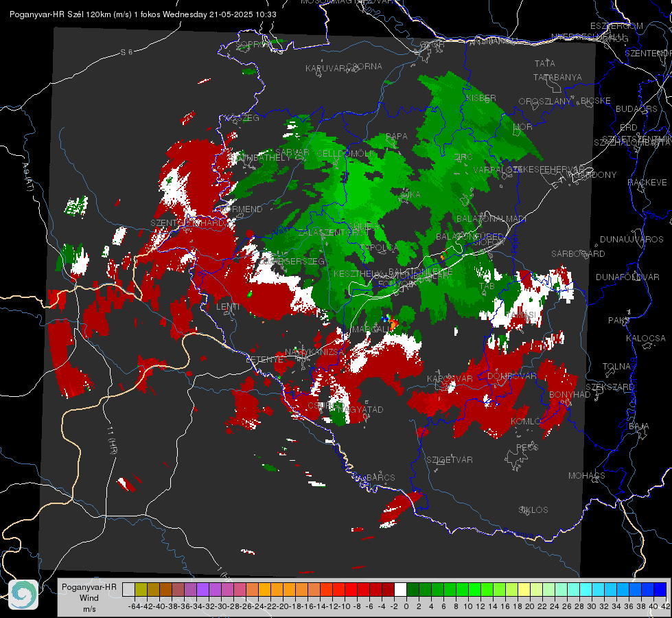Select the SÁRBOGÁRD city label
This screenshot has width=672, height=618.
[578, 254]
